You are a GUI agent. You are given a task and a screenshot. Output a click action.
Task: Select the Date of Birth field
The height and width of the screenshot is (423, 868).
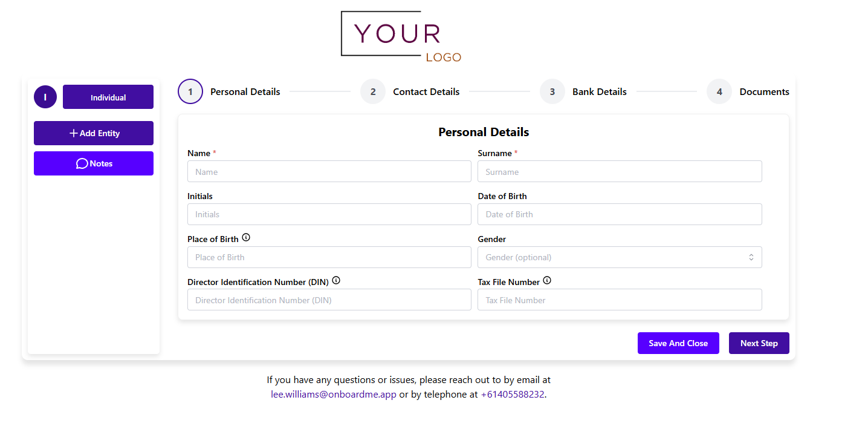coord(620,214)
